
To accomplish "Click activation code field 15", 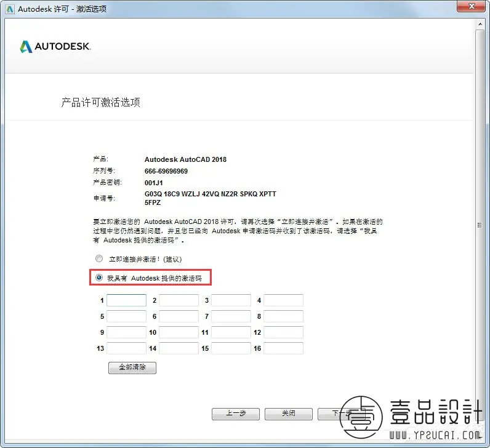I will tap(231, 348).
